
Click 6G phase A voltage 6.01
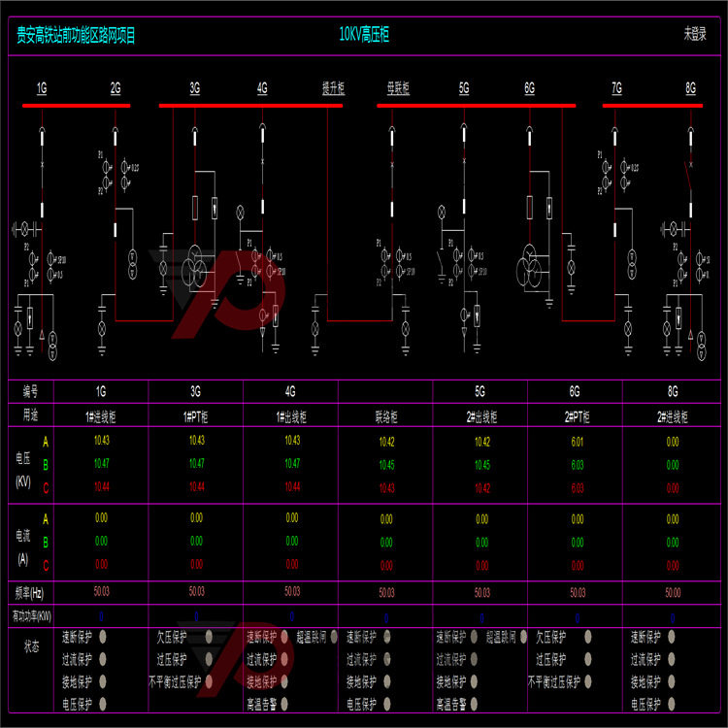[x=578, y=442]
